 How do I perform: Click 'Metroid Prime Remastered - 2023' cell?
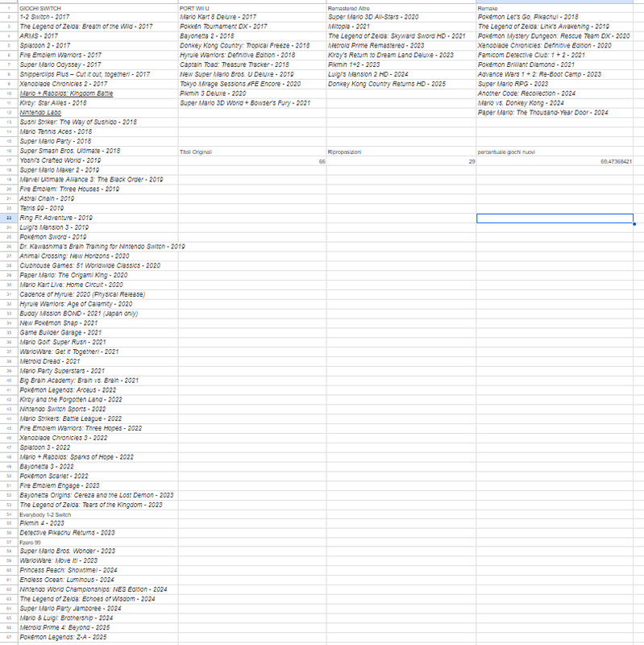click(401, 45)
